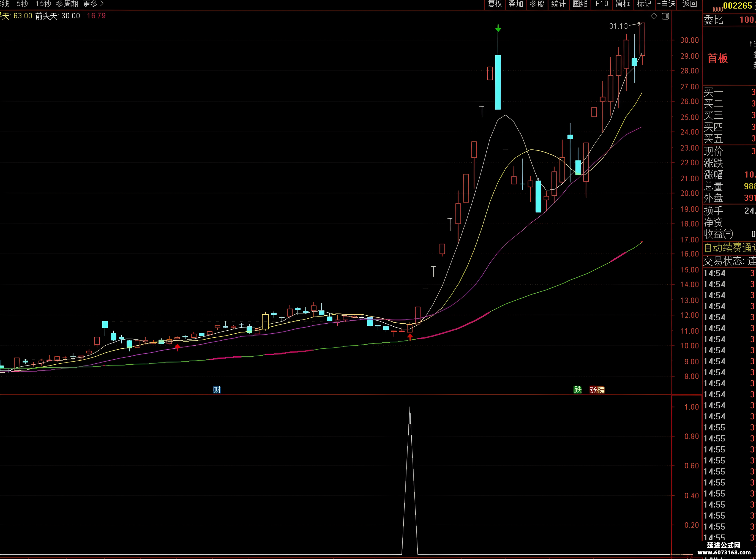
Task: Open the 多周期 multi-period option
Action: 67,4
